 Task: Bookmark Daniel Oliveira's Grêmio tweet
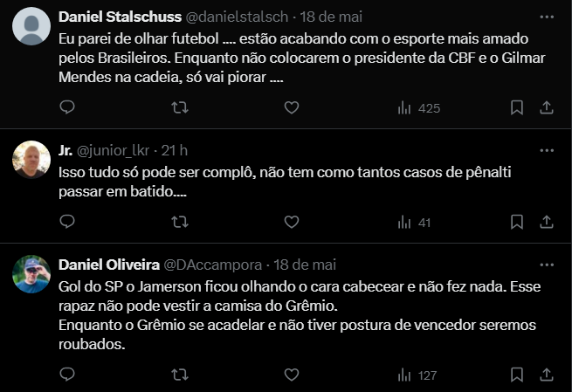pos(517,375)
